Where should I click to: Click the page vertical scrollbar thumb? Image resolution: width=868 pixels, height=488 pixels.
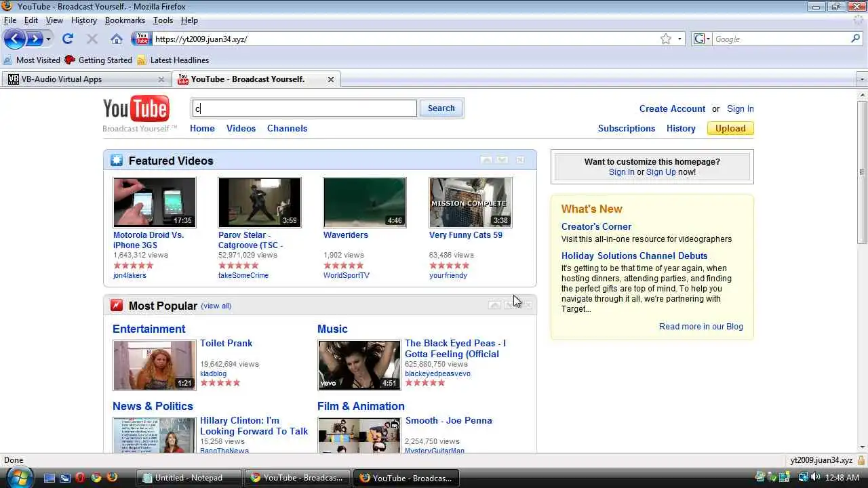(x=862, y=173)
